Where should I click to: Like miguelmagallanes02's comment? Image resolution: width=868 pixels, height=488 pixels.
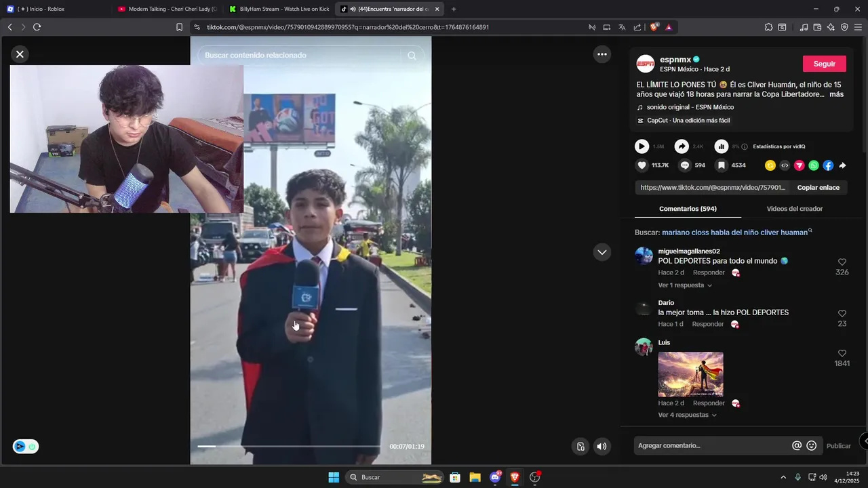coord(842,262)
